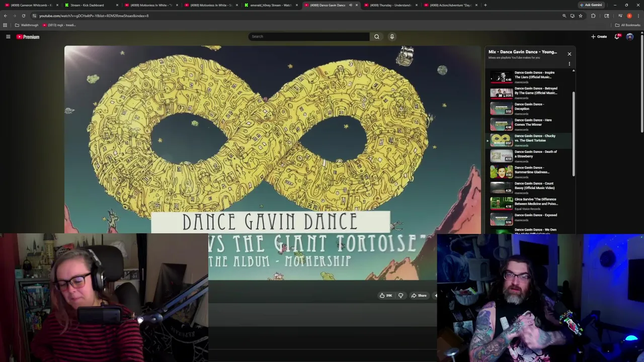Open a new browser tab

click(x=485, y=5)
